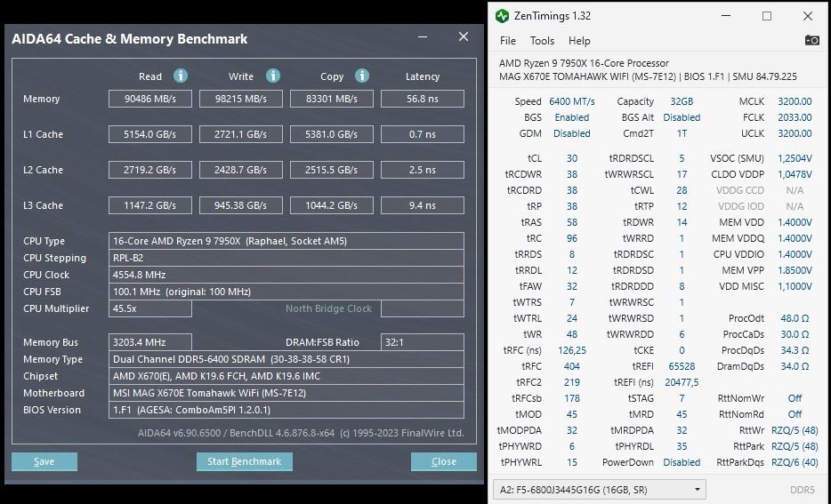Click the FCLK 2033.00 value
Viewport: 831px width, 504px height.
tap(795, 117)
